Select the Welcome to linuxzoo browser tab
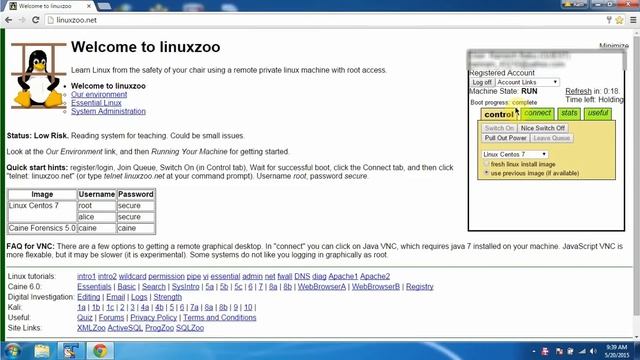Screen dimensions: 640x360 [51, 6]
